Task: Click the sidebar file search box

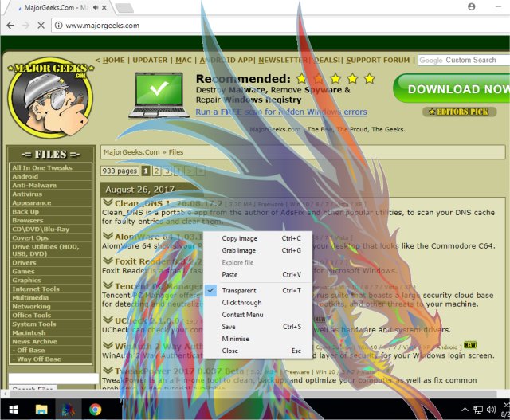Action: (x=53, y=379)
